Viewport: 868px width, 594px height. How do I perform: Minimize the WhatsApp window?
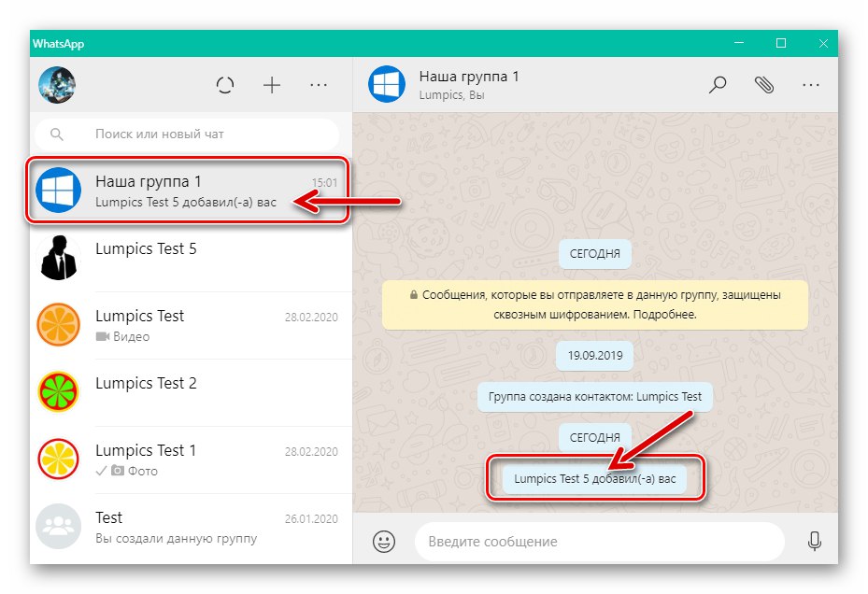[x=739, y=43]
